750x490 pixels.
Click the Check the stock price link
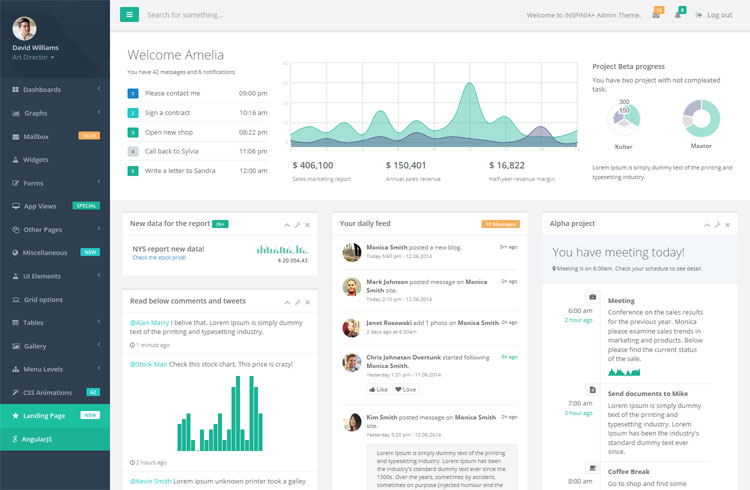pyautogui.click(x=159, y=257)
